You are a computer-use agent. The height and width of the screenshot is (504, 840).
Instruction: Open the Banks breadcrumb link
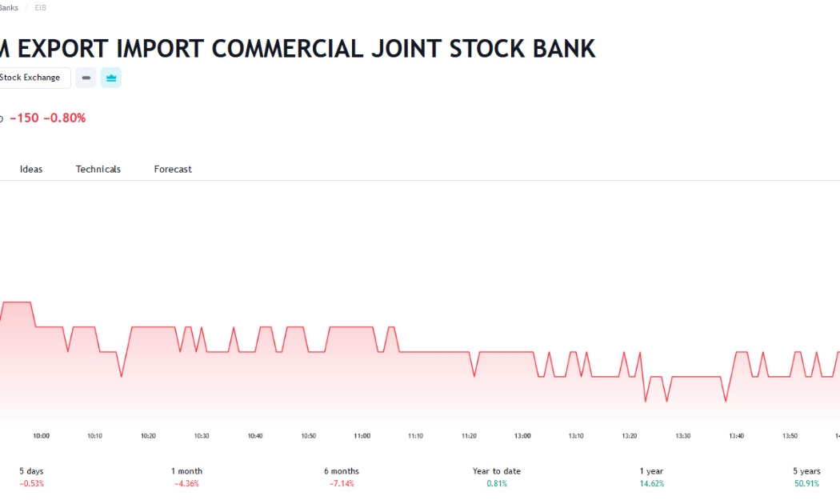[x=9, y=8]
